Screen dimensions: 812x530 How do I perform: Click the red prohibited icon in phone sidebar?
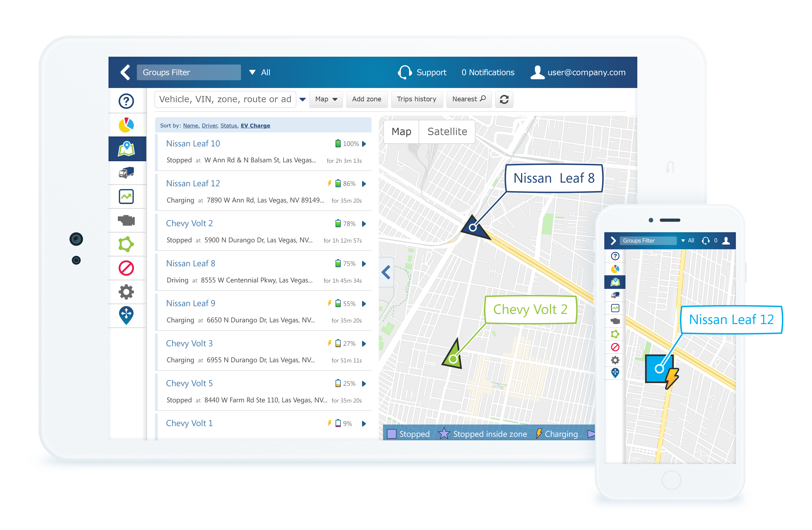[615, 347]
